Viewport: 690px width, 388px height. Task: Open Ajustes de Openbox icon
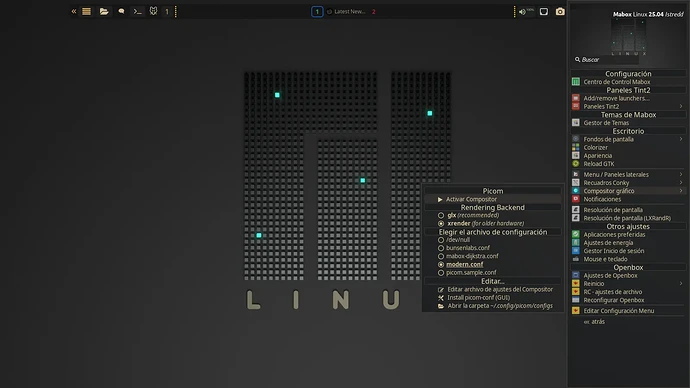click(576, 275)
